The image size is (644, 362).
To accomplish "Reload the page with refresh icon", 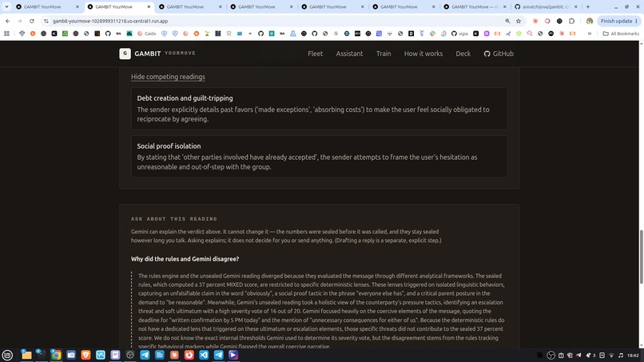I will [32, 21].
